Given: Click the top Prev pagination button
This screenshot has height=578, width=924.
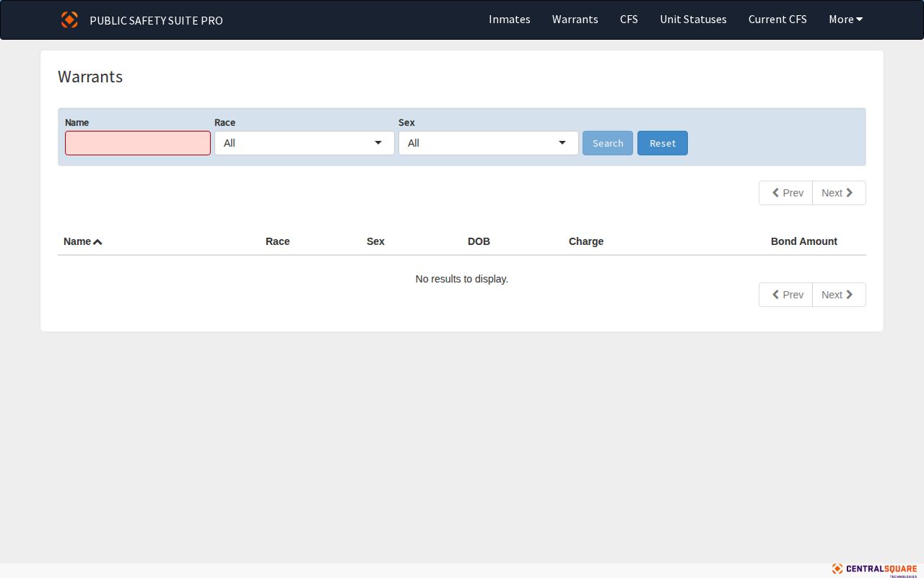Looking at the screenshot, I should [786, 193].
